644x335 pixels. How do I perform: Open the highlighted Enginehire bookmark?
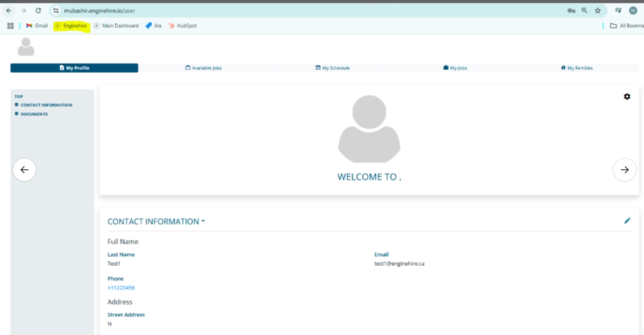(71, 26)
